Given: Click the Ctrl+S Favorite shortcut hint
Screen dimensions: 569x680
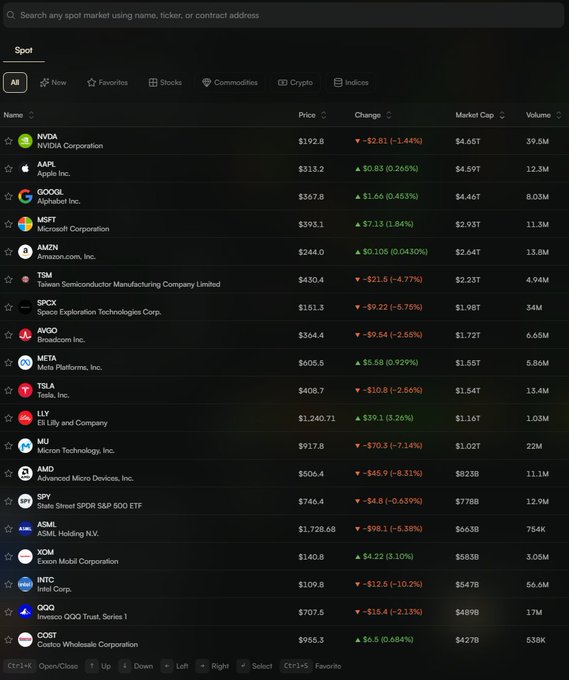Looking at the screenshot, I should tap(311, 666).
